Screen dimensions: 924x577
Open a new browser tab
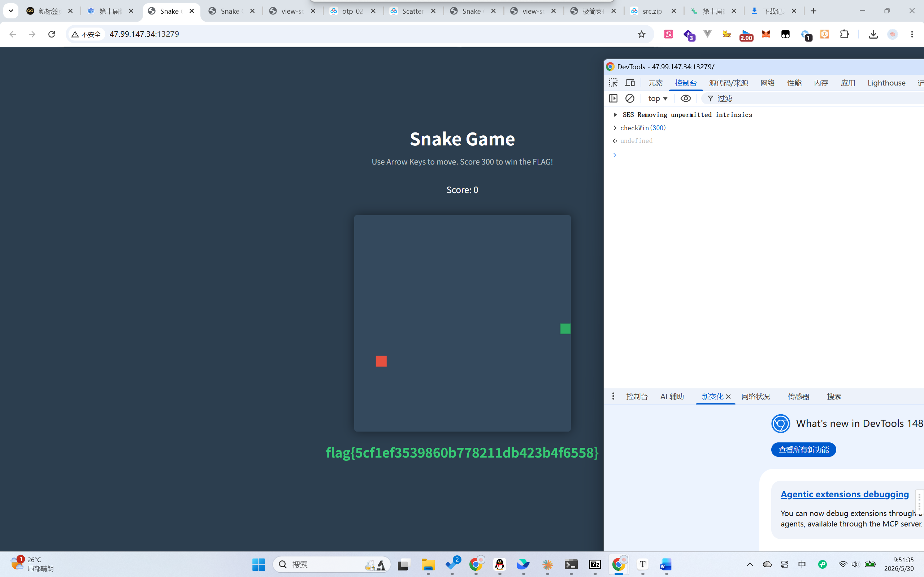813,11
